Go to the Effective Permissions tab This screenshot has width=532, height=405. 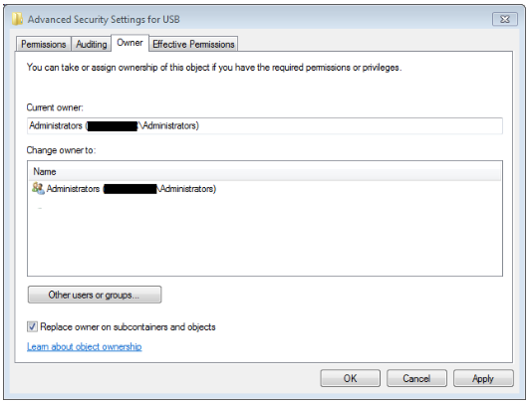pos(193,44)
